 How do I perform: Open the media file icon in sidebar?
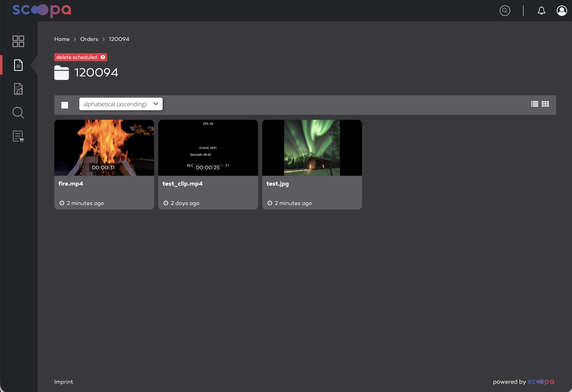(18, 89)
